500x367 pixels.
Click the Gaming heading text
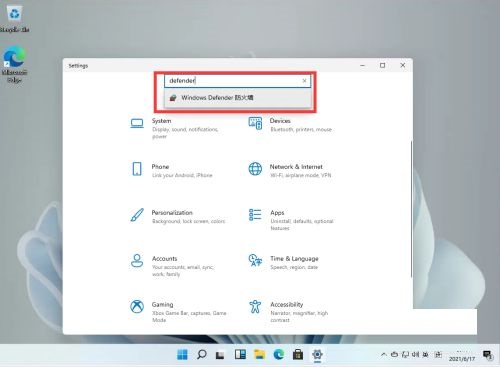[x=162, y=304]
